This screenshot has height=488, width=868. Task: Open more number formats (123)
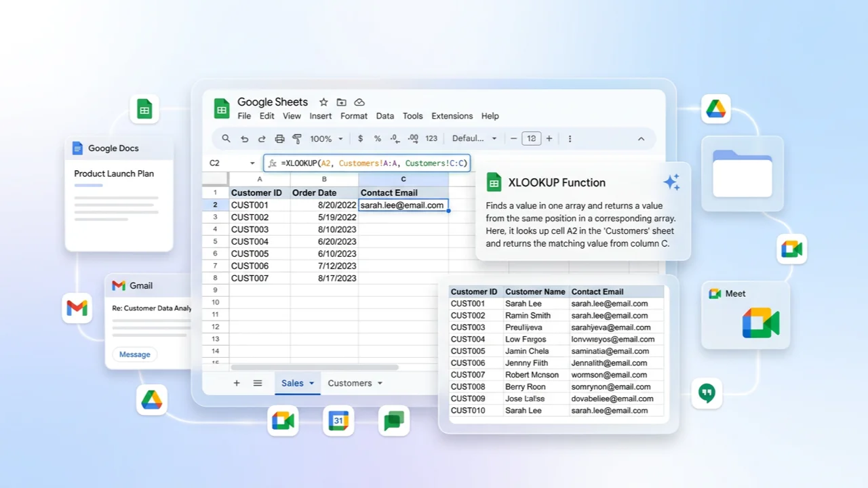pos(431,138)
